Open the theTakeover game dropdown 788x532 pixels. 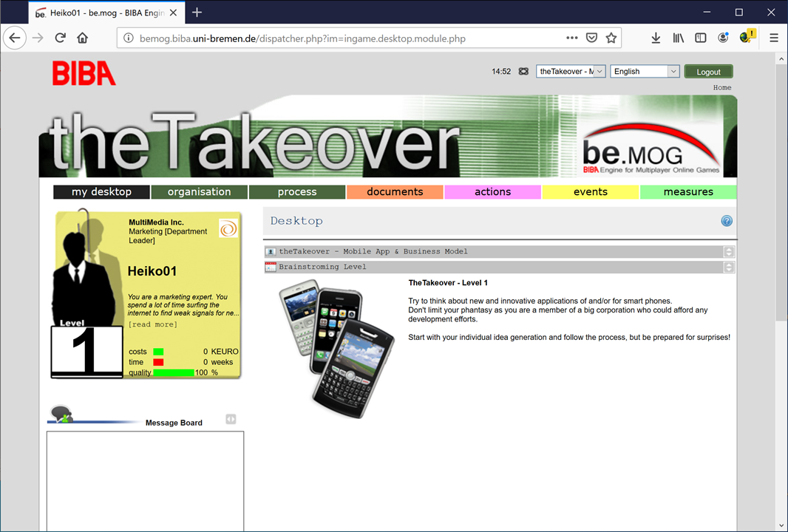pos(571,72)
